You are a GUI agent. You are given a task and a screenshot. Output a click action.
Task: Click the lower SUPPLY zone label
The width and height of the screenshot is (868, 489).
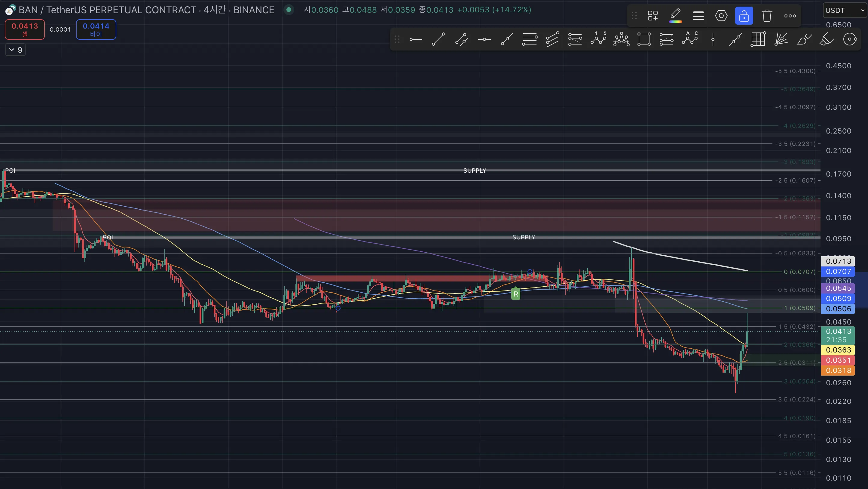pos(524,237)
